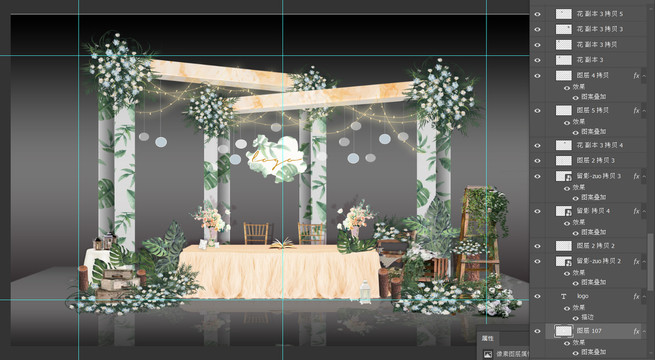The width and height of the screenshot is (655, 360).
Task: Hide the 图案叠加 effect under 图层 4 拷贝
Action: click(575, 97)
